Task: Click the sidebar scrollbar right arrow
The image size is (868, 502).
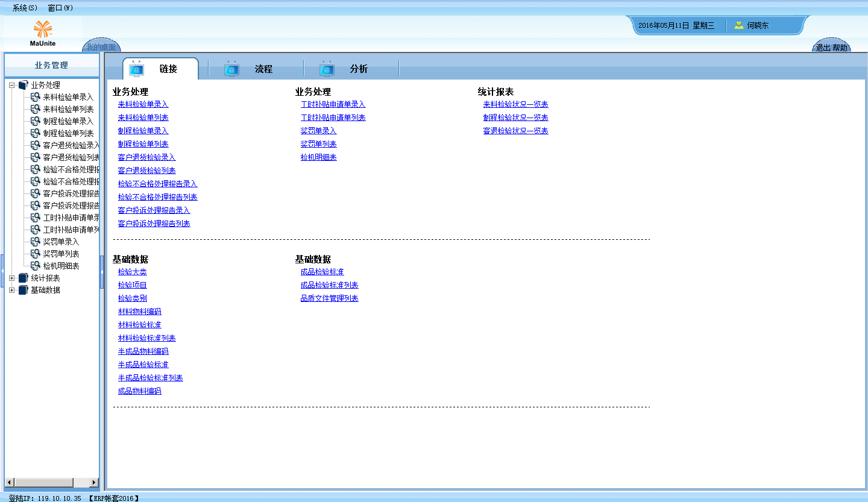Action: [x=94, y=483]
